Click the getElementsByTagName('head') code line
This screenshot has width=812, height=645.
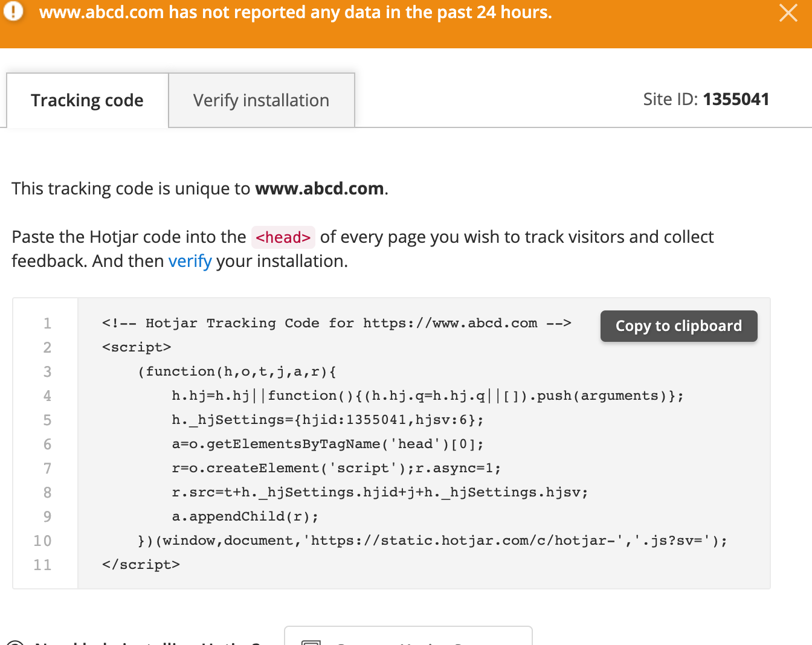click(x=327, y=444)
